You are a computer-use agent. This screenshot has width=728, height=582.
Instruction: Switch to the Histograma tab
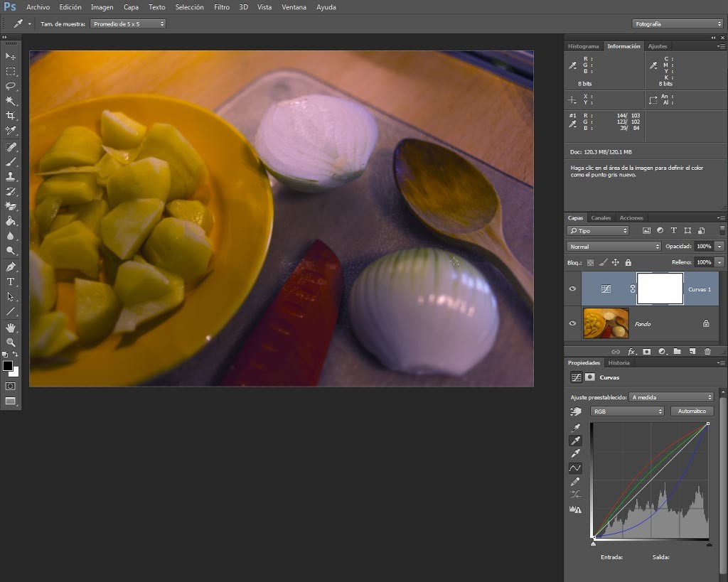coord(583,46)
